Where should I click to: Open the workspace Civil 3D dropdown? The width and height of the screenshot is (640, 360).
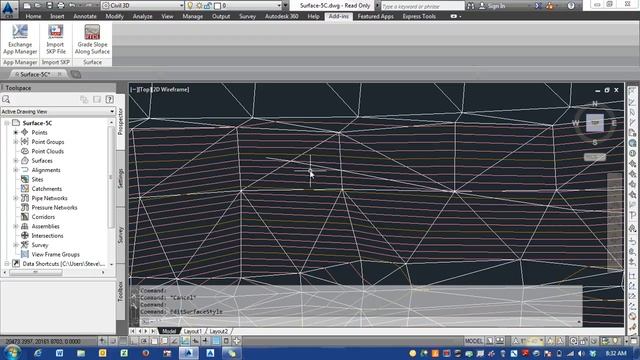click(181, 6)
